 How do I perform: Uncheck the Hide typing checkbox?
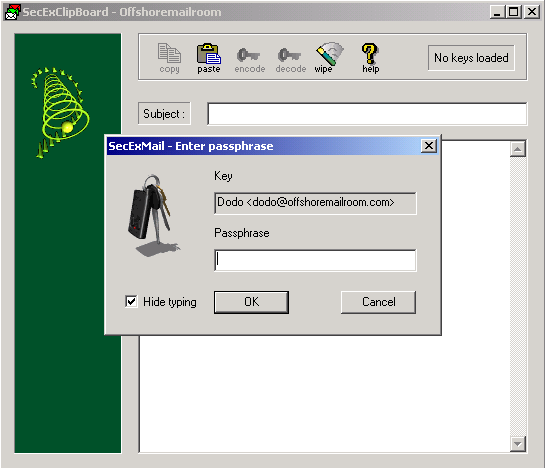(x=131, y=301)
